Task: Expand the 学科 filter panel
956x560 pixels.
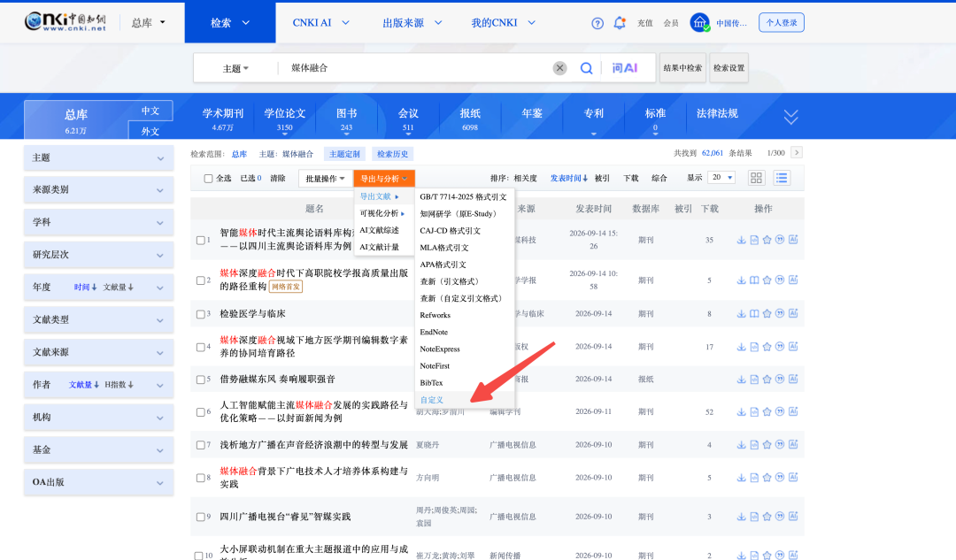Action: tap(99, 222)
